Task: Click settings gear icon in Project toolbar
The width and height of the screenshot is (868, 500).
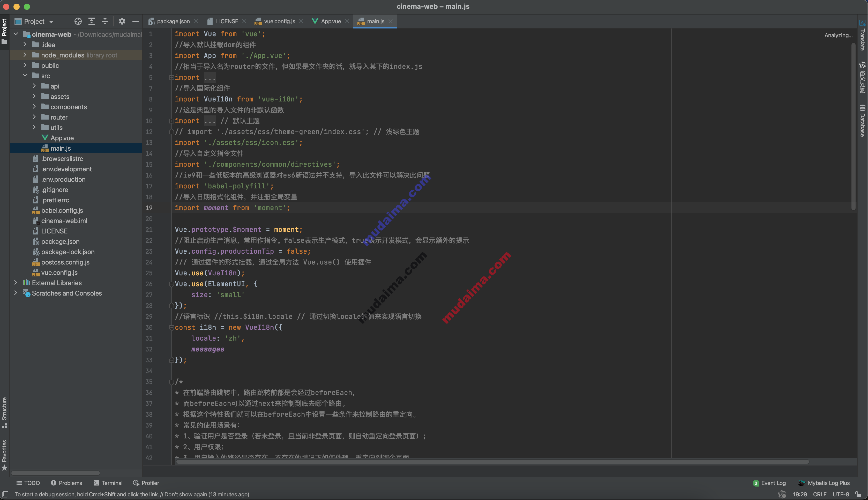Action: tap(121, 21)
